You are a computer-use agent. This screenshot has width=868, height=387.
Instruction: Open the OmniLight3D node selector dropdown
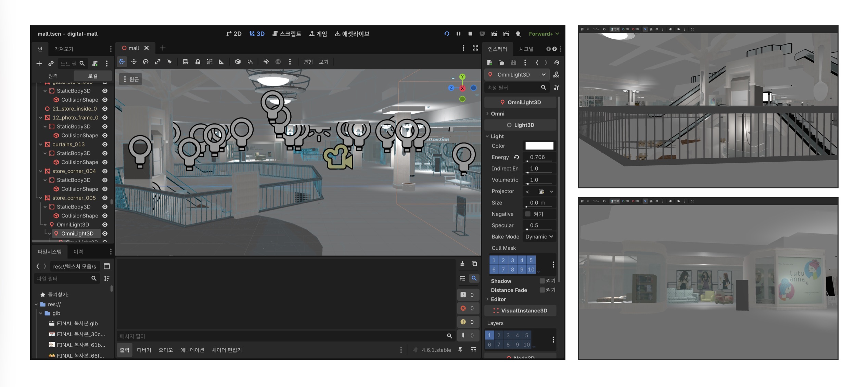(517, 75)
